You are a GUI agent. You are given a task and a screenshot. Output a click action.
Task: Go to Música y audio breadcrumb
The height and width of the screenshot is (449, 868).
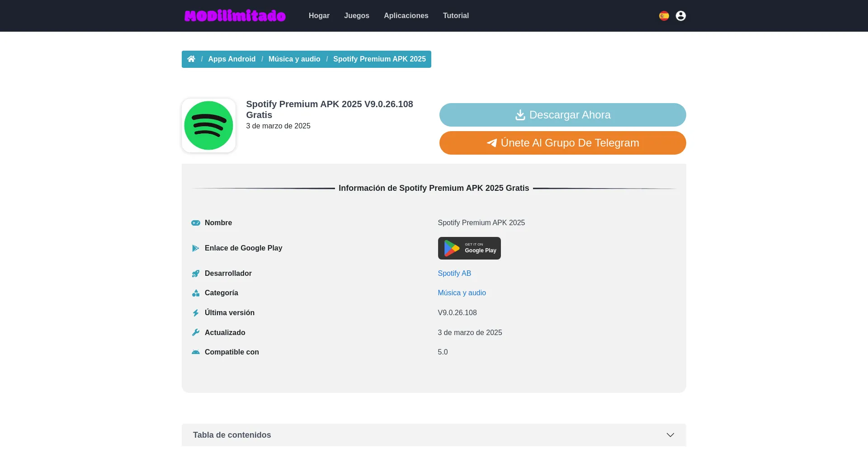[x=294, y=59]
